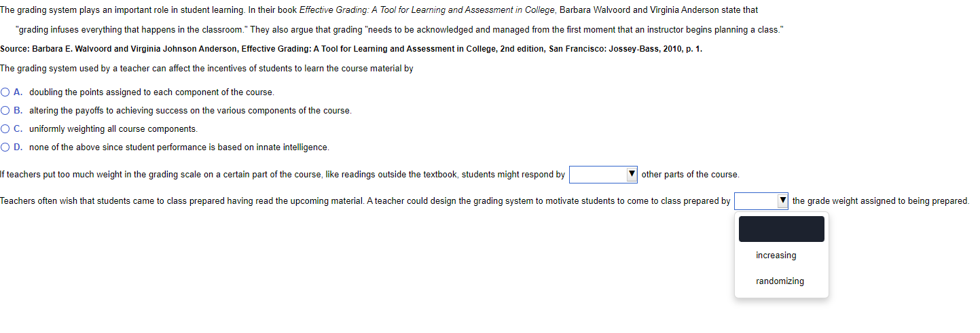980x333 pixels.
Task: Select radio option B altering the payoffs
Action: click(x=5, y=110)
